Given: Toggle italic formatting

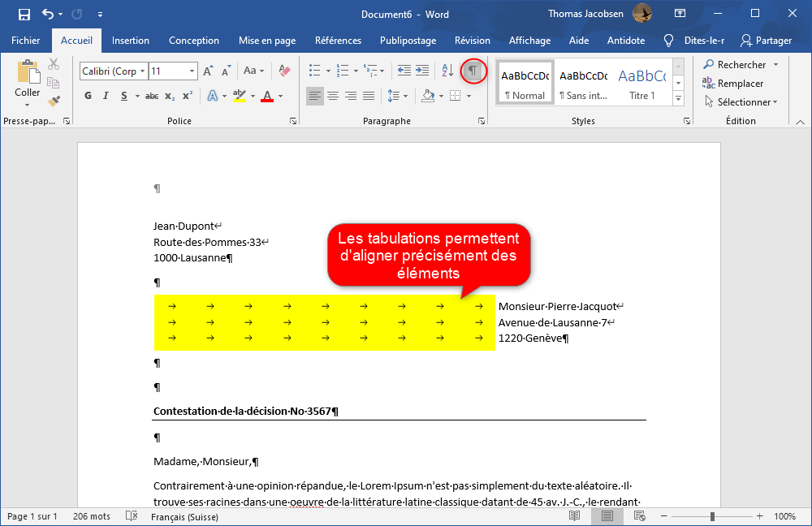Looking at the screenshot, I should [106, 96].
